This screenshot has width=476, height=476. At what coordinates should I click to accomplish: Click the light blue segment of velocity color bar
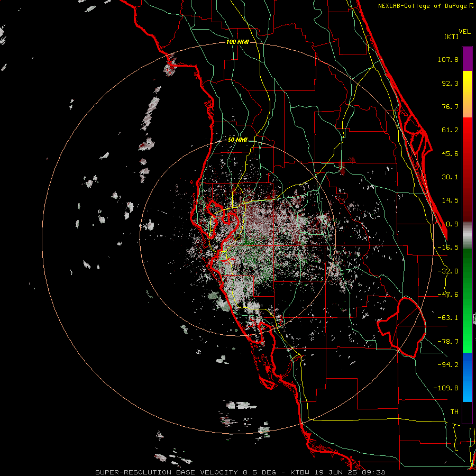467,377
